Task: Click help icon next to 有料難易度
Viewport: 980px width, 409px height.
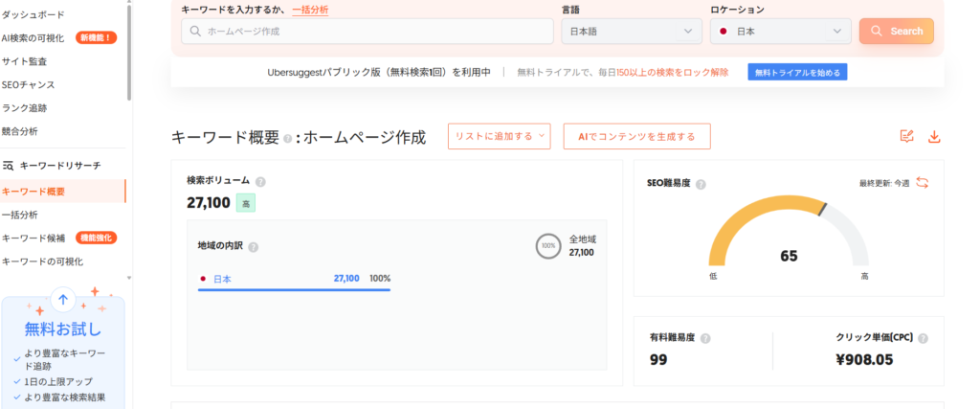Action: point(705,338)
